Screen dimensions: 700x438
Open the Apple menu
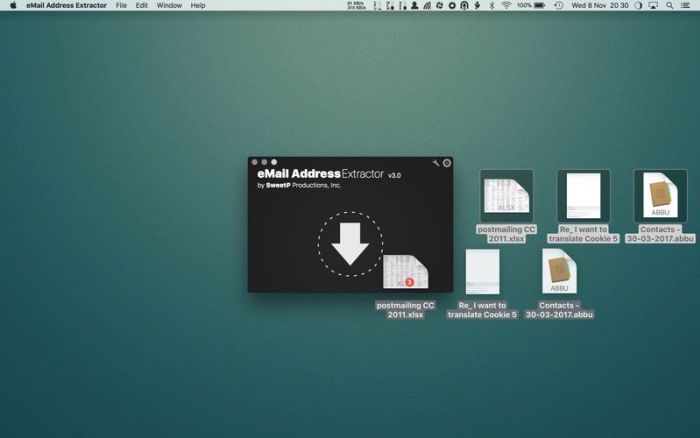click(13, 5)
